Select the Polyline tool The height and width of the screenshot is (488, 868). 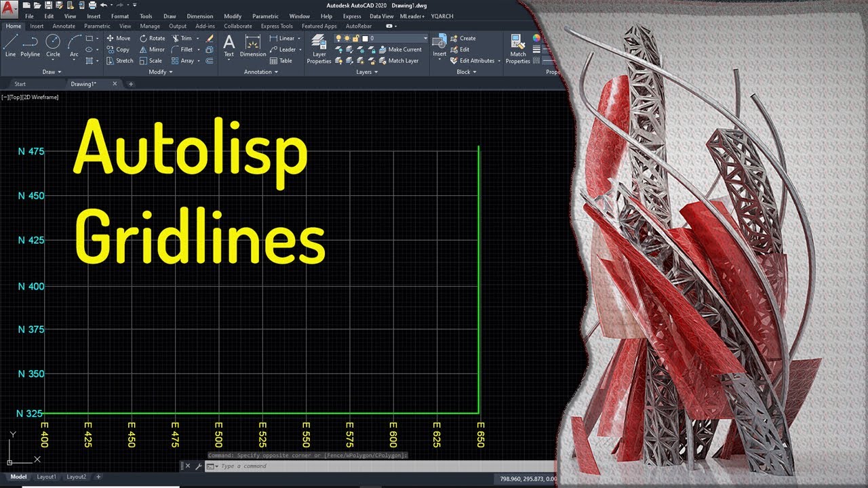coord(31,45)
